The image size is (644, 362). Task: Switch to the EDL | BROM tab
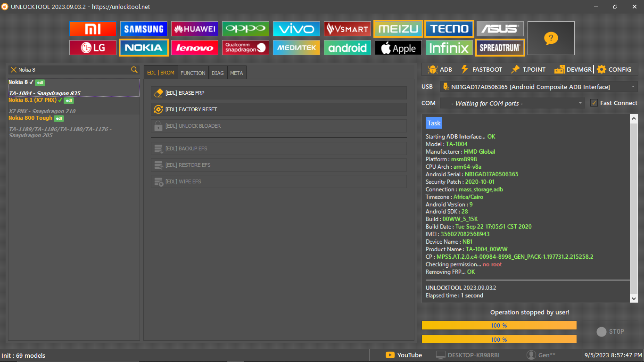tap(161, 73)
